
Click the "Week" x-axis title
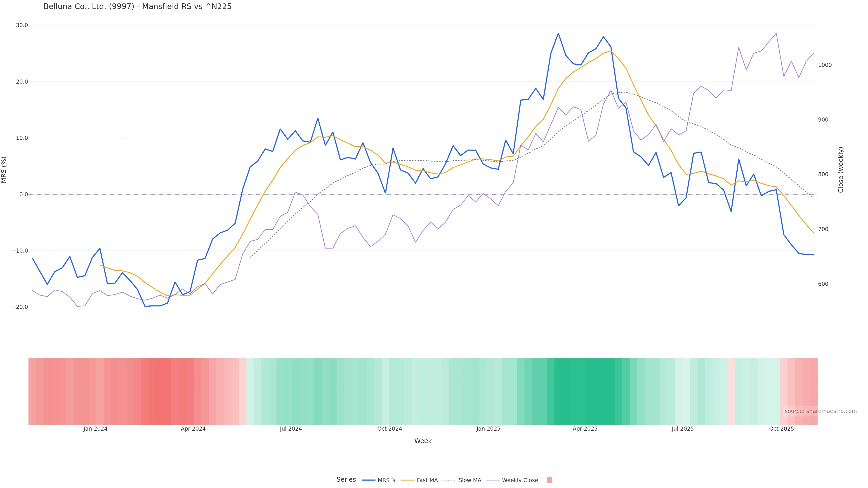point(422,441)
